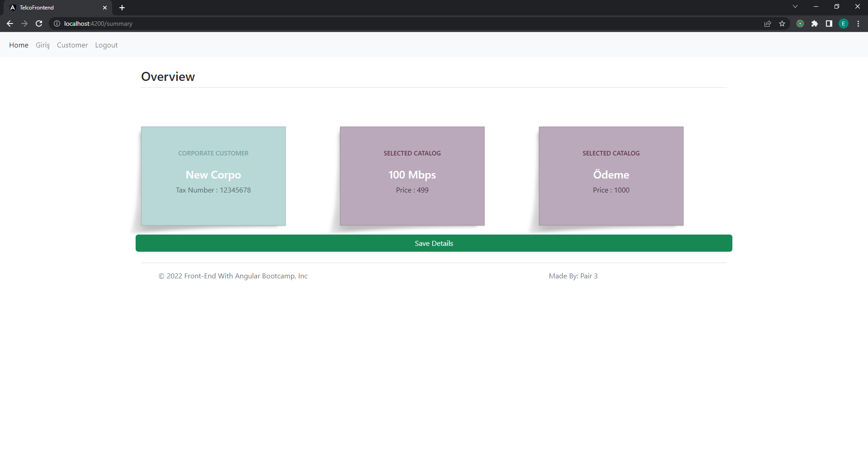Click the site information icon near the URL
Viewport: 868px width, 470px height.
[57, 23]
